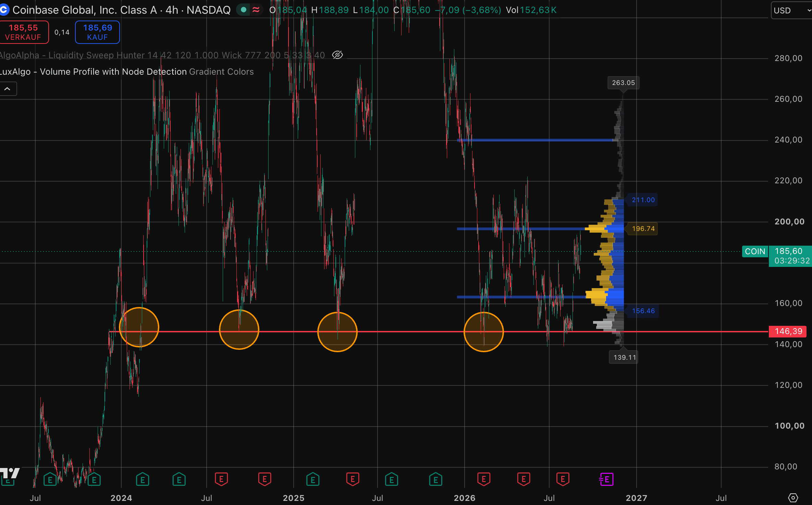Click the COIN symbol label on price axis
812x505 pixels.
[x=755, y=251]
